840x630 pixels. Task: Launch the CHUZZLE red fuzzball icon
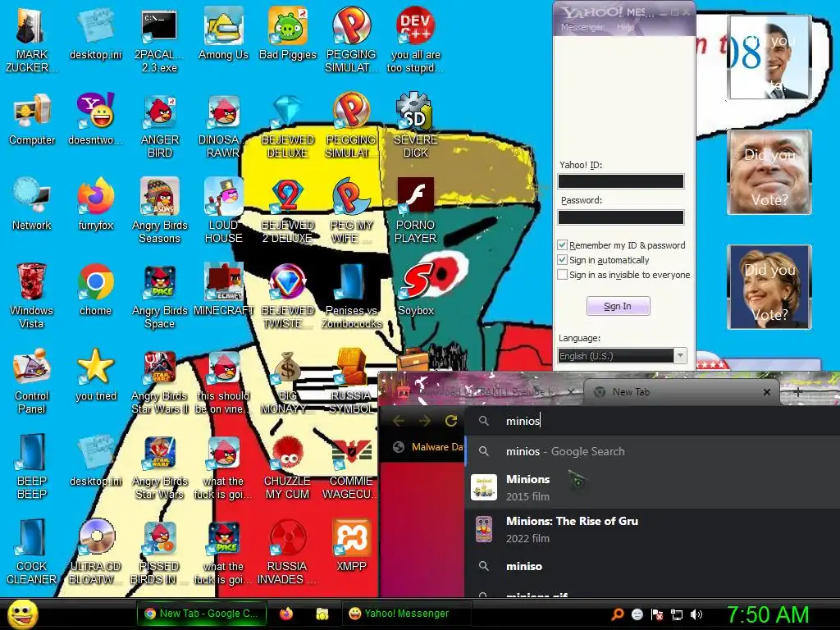click(287, 454)
